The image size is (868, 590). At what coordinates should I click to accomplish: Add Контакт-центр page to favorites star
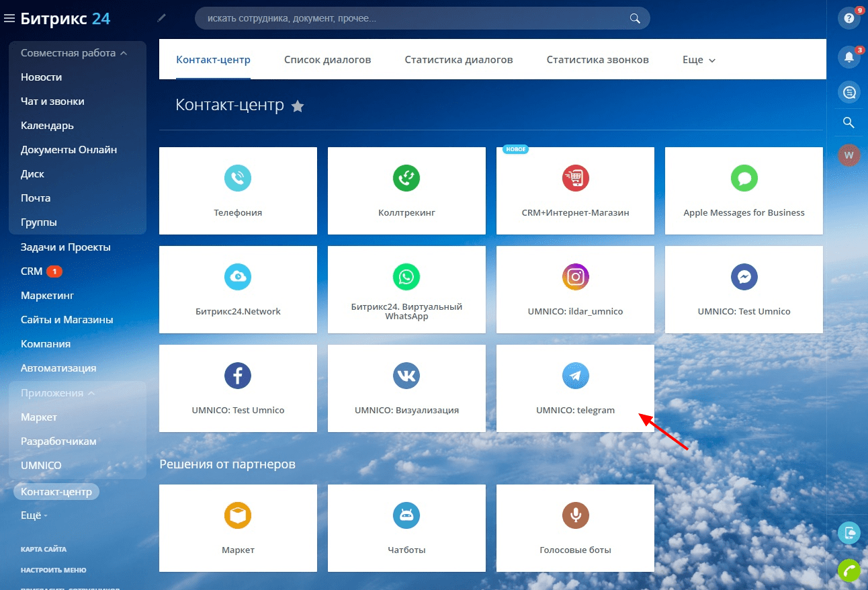tap(298, 106)
